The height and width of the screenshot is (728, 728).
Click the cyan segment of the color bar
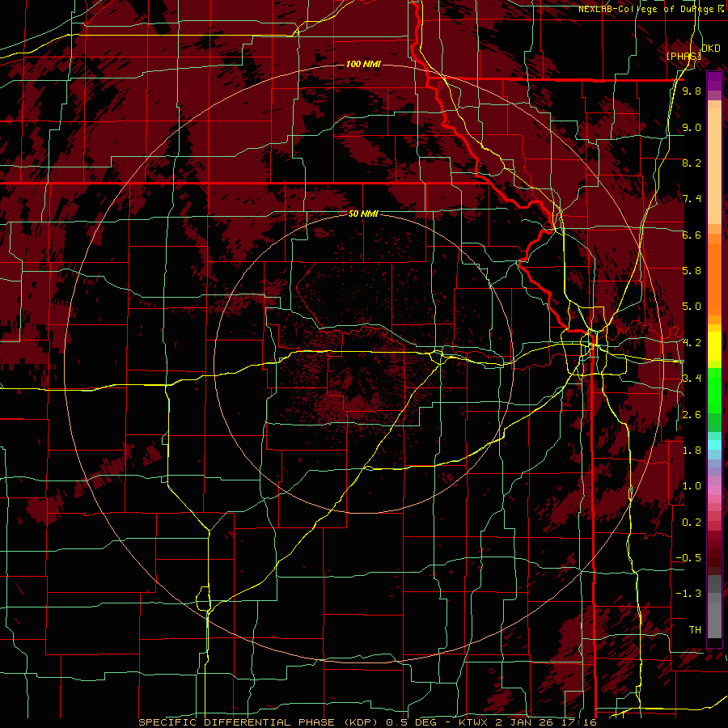(x=714, y=445)
